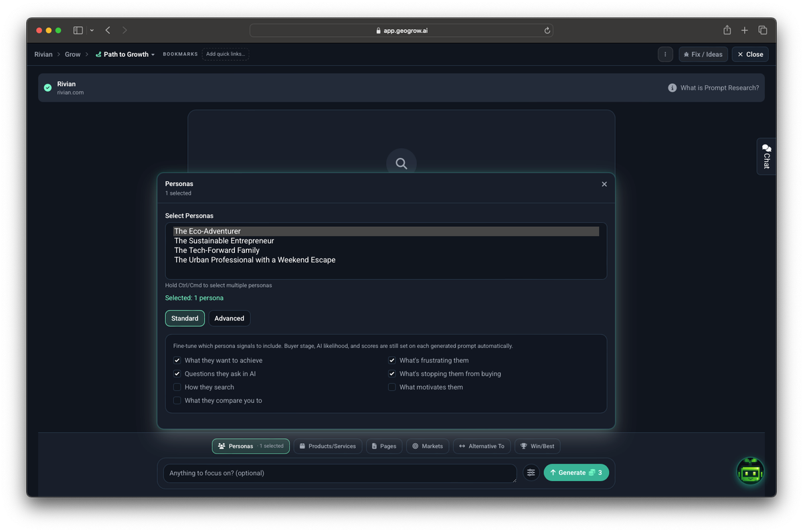Open the sidebar options dropdown arrow
The image size is (803, 532).
tap(92, 30)
